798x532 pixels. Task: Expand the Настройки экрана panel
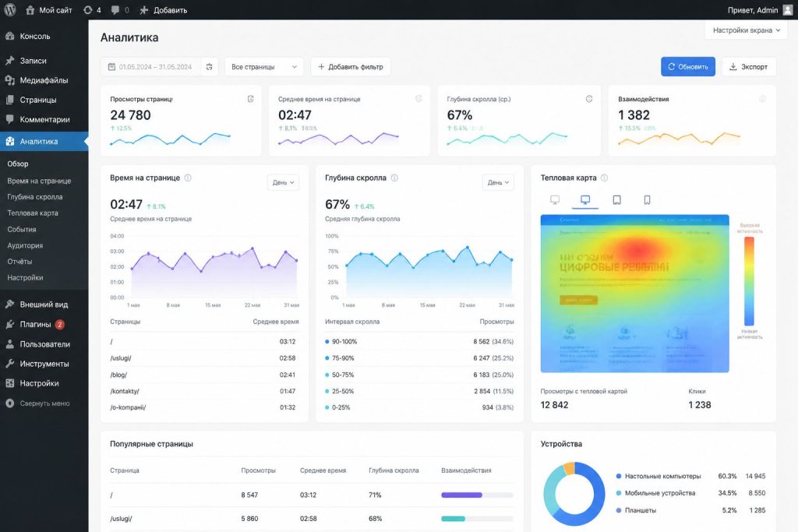coord(746,30)
